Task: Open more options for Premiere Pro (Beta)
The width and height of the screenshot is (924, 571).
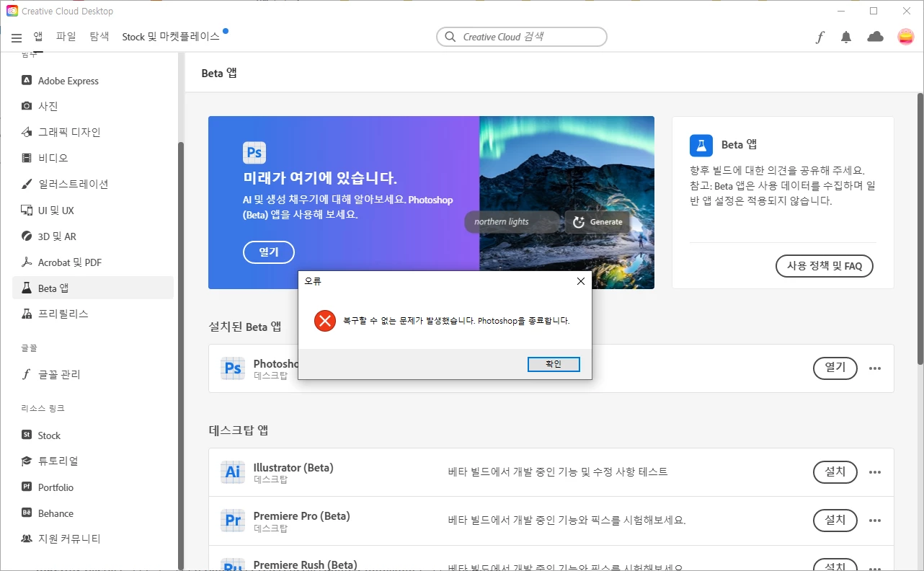Action: coord(875,521)
